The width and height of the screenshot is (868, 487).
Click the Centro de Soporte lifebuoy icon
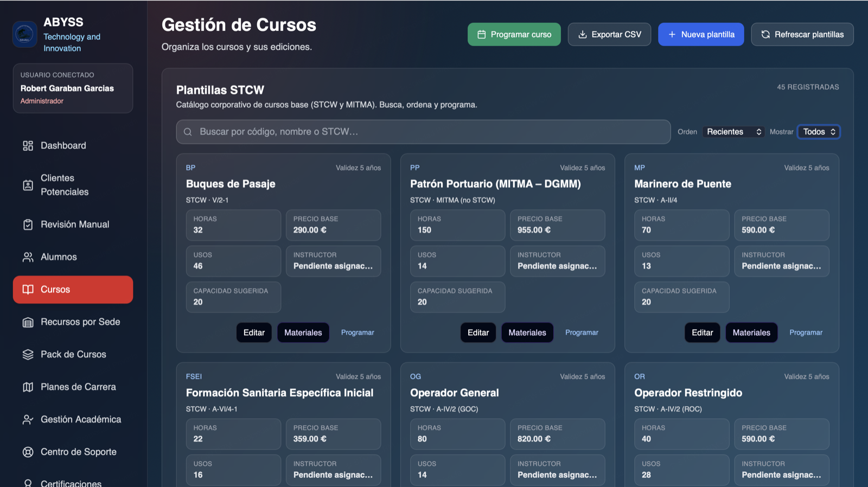click(28, 452)
